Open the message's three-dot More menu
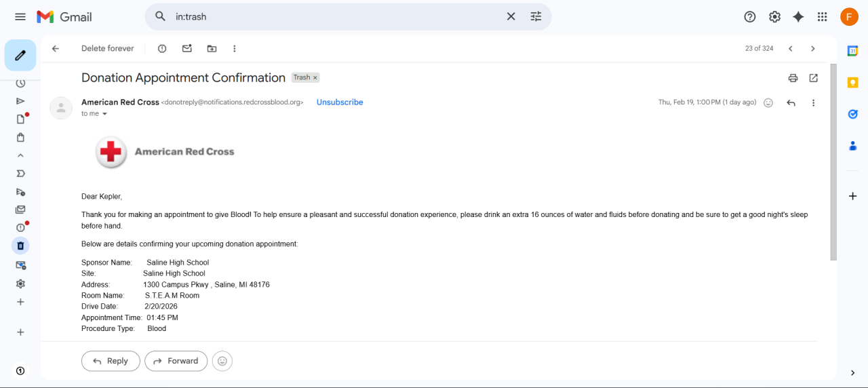The image size is (868, 388). [x=813, y=103]
